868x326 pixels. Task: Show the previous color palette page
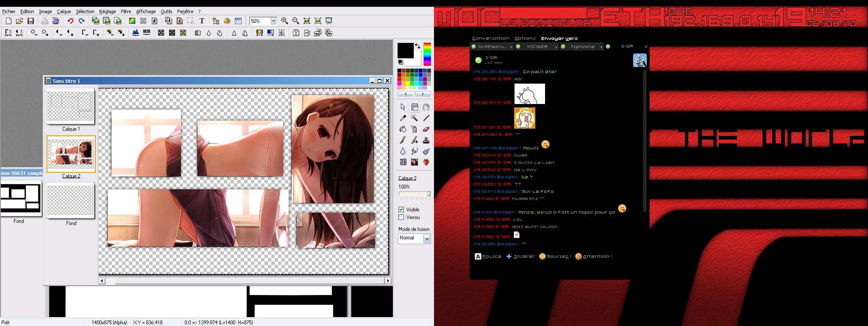click(x=406, y=94)
